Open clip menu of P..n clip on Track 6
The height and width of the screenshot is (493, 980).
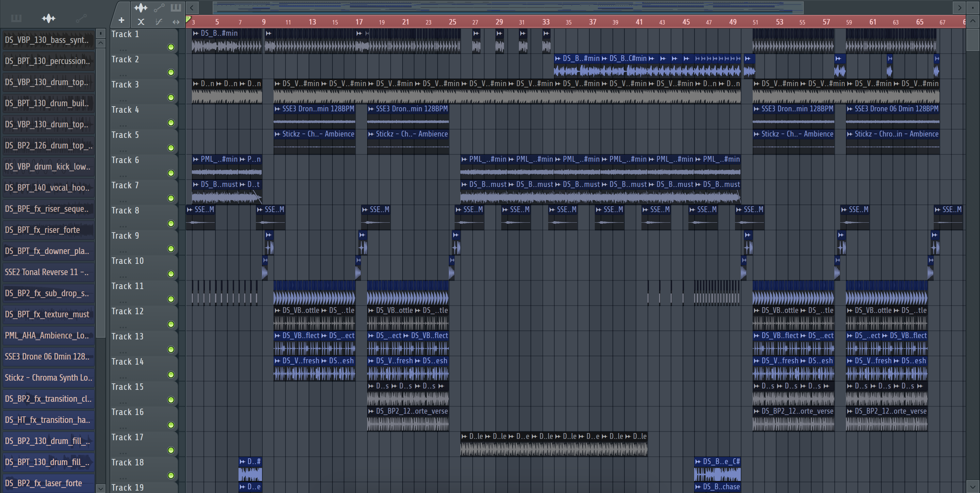coord(242,160)
